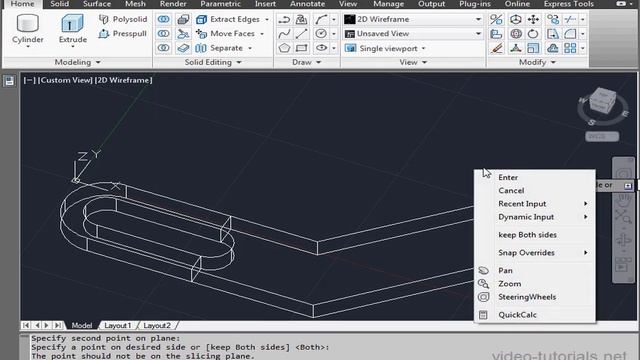Click the Interfere icon in Solid Editing
The height and width of the screenshot is (360, 640).
183,19
